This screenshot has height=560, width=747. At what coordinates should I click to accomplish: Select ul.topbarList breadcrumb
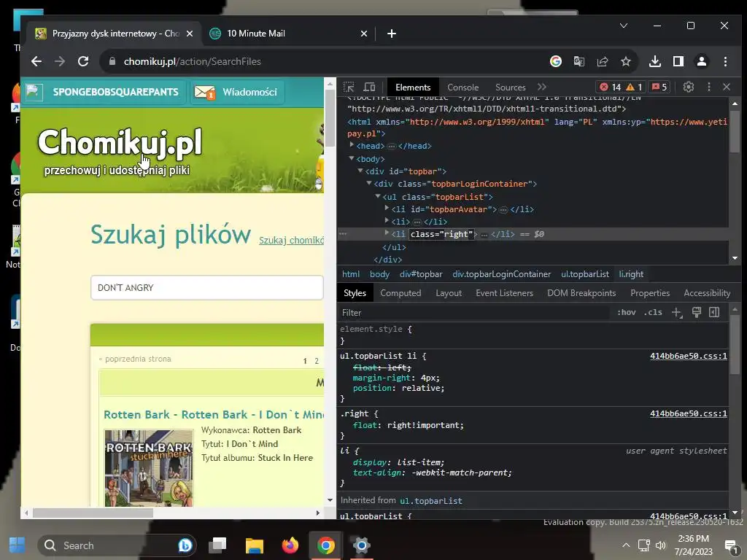coord(585,274)
